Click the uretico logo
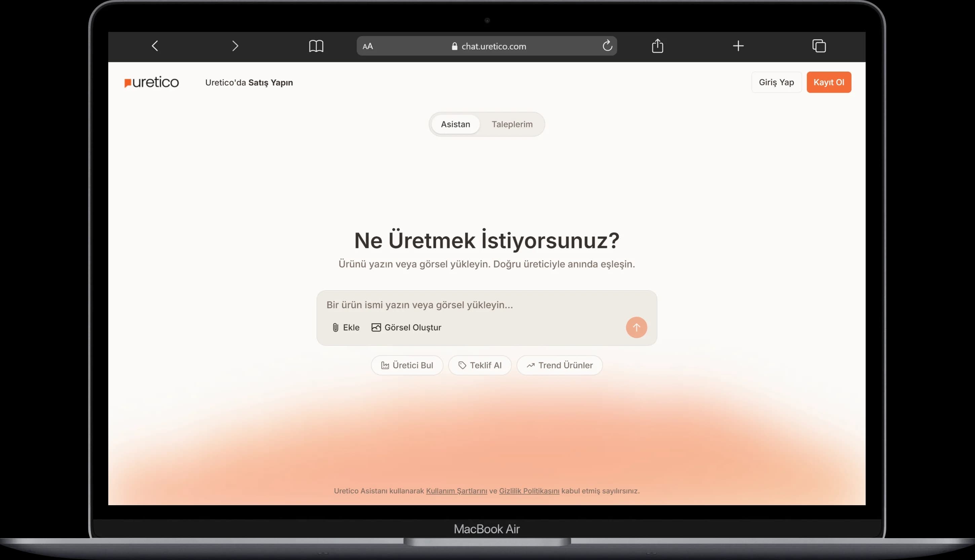The height and width of the screenshot is (560, 975). coord(152,82)
